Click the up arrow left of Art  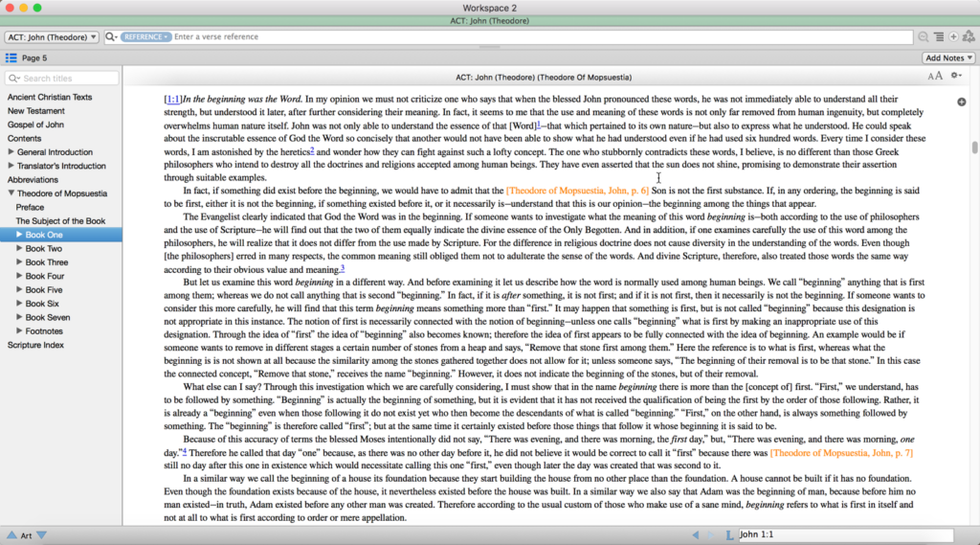point(11,535)
